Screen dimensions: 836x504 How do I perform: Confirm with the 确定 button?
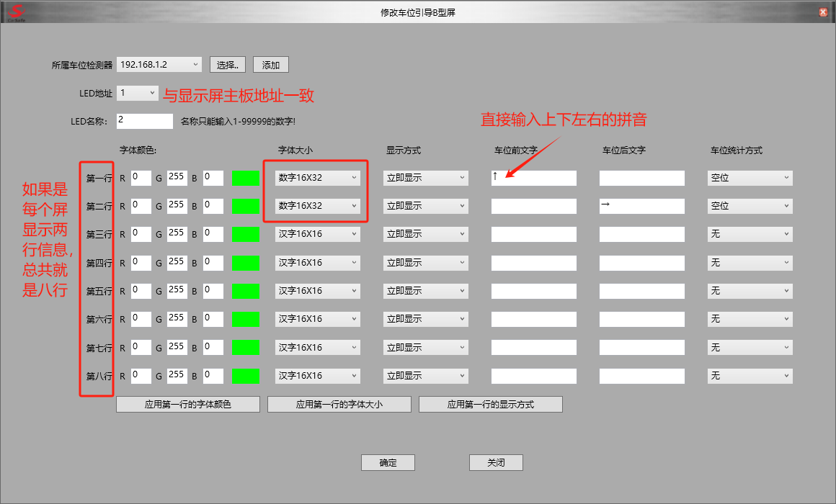tap(388, 462)
